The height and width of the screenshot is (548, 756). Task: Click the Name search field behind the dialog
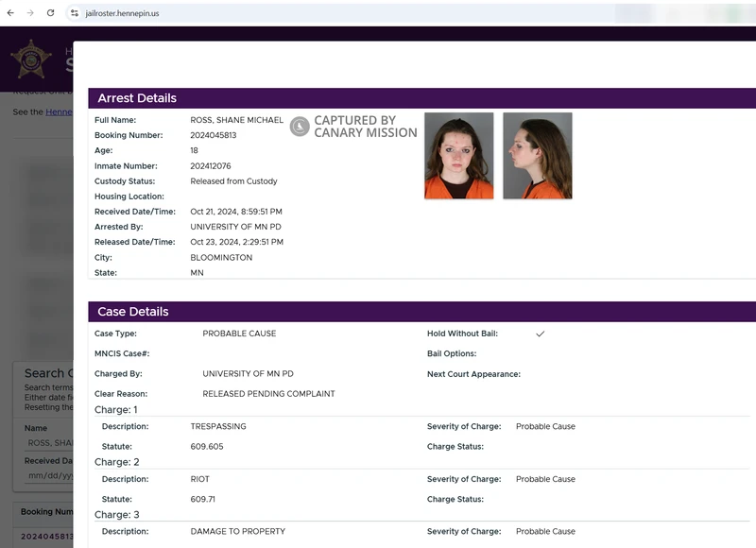tap(50, 443)
